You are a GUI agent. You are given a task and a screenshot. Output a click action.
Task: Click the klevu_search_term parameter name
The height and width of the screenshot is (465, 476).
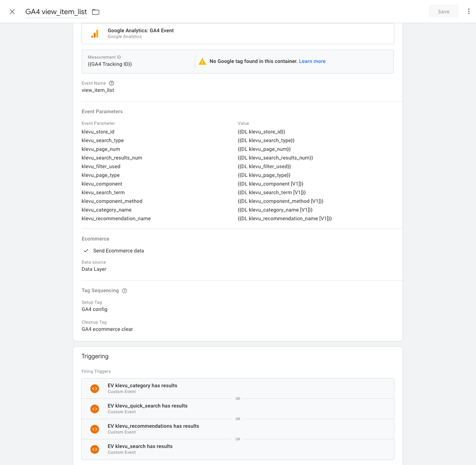tap(103, 192)
